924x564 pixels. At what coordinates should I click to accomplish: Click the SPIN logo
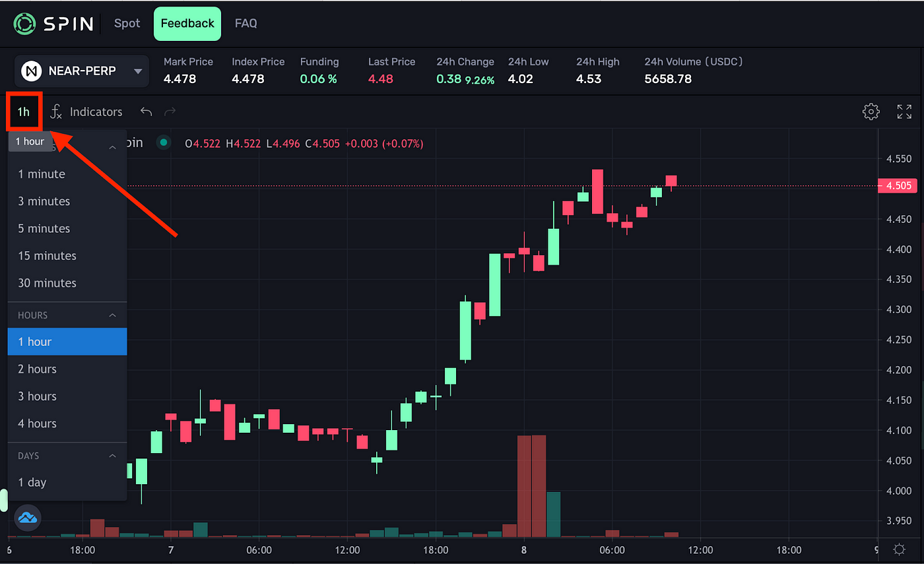[54, 24]
